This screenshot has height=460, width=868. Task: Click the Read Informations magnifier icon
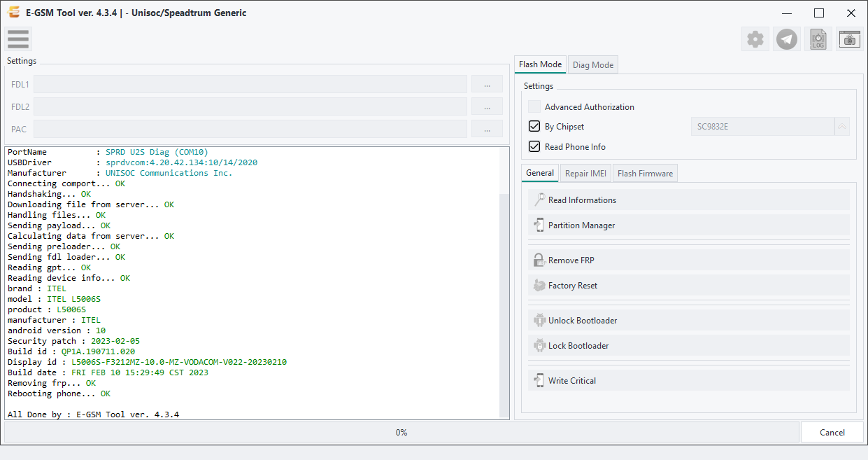539,200
